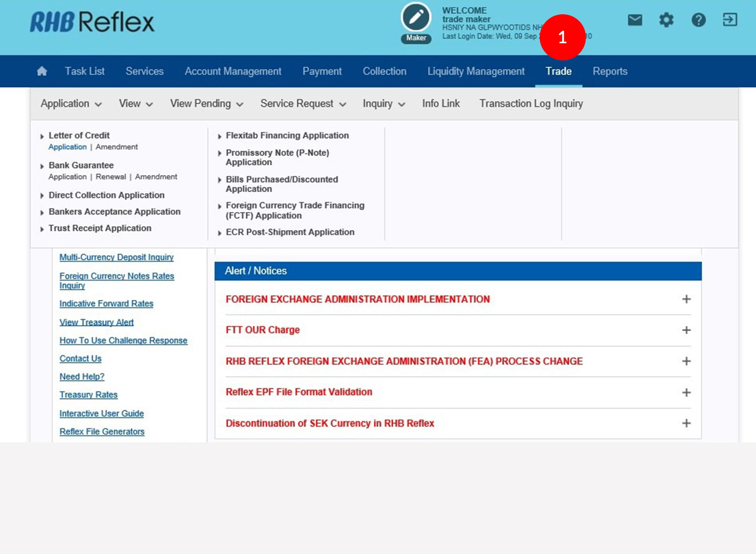Click the help question mark icon
756x554 pixels.
point(698,20)
